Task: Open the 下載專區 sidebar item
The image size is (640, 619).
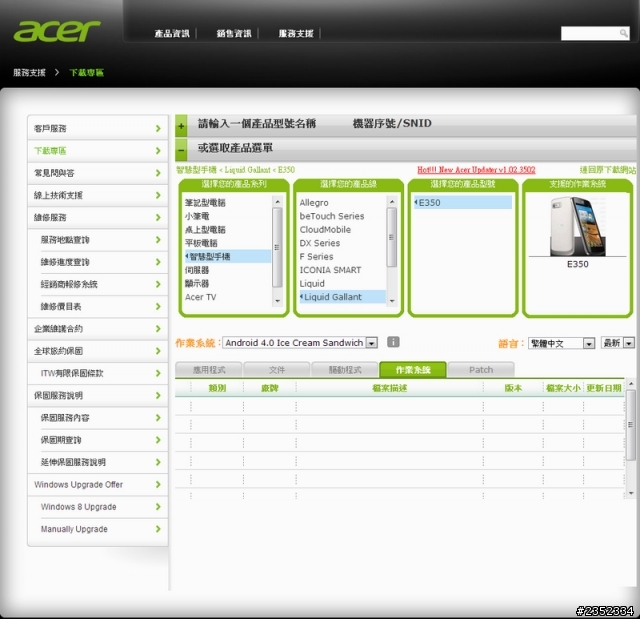Action: (98, 151)
